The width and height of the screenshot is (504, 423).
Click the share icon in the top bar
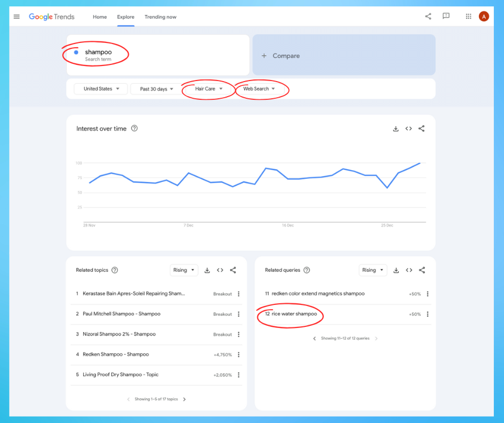point(428,16)
